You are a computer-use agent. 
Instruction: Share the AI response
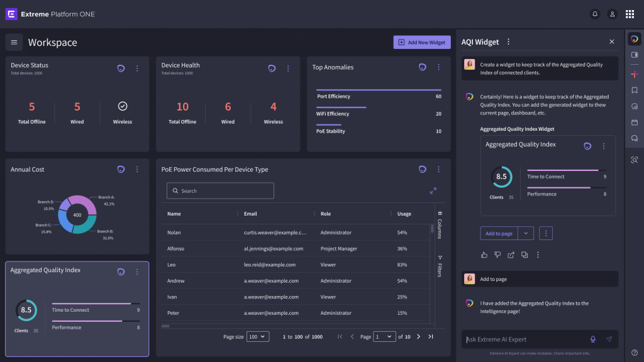pos(511,255)
